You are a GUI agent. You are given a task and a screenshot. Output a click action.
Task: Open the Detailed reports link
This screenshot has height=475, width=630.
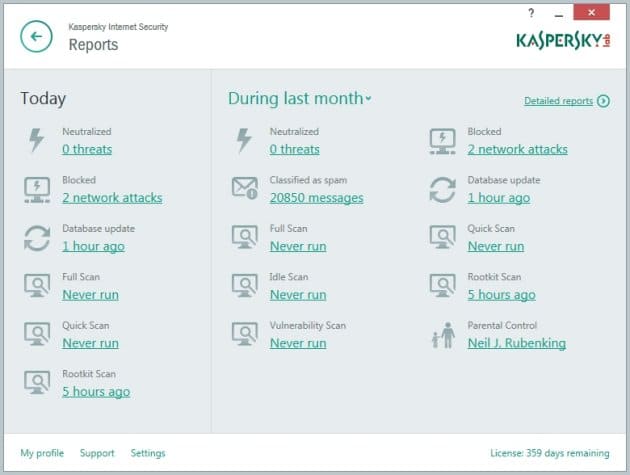[x=558, y=101]
